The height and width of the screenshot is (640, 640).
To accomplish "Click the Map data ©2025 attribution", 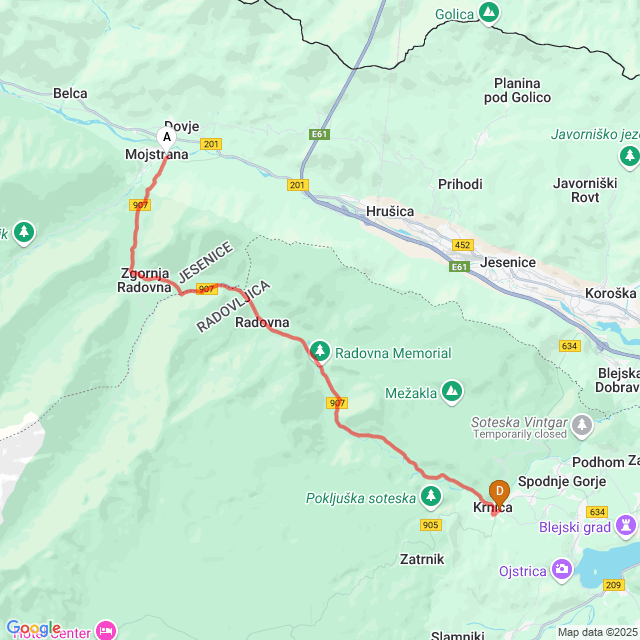I will point(597,633).
